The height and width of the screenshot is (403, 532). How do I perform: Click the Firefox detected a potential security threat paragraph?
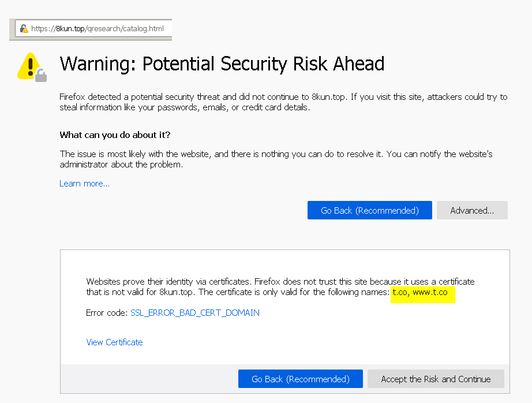click(x=283, y=102)
